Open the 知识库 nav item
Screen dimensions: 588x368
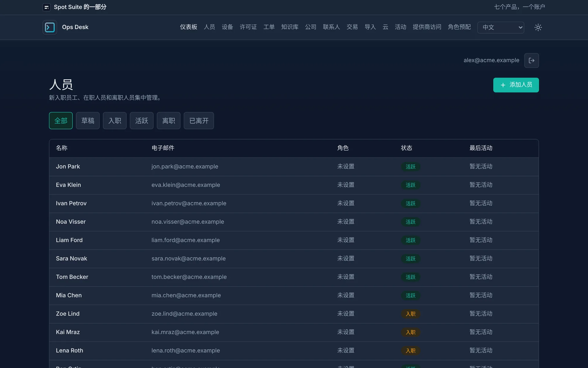(x=290, y=27)
